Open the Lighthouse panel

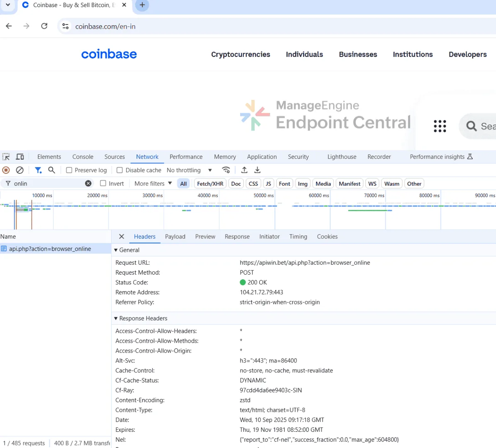pos(342,157)
